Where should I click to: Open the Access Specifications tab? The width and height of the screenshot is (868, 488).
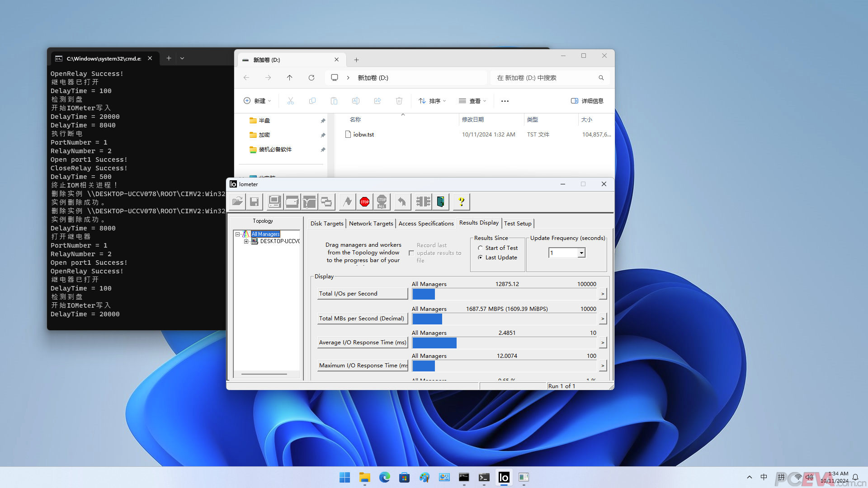(x=426, y=224)
